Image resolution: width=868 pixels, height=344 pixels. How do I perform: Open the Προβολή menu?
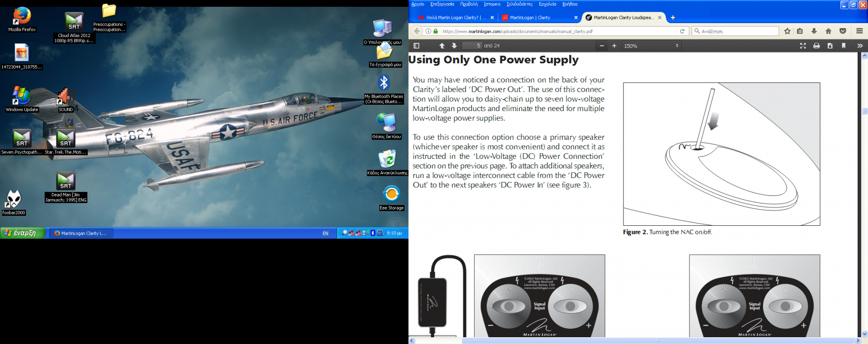[469, 4]
